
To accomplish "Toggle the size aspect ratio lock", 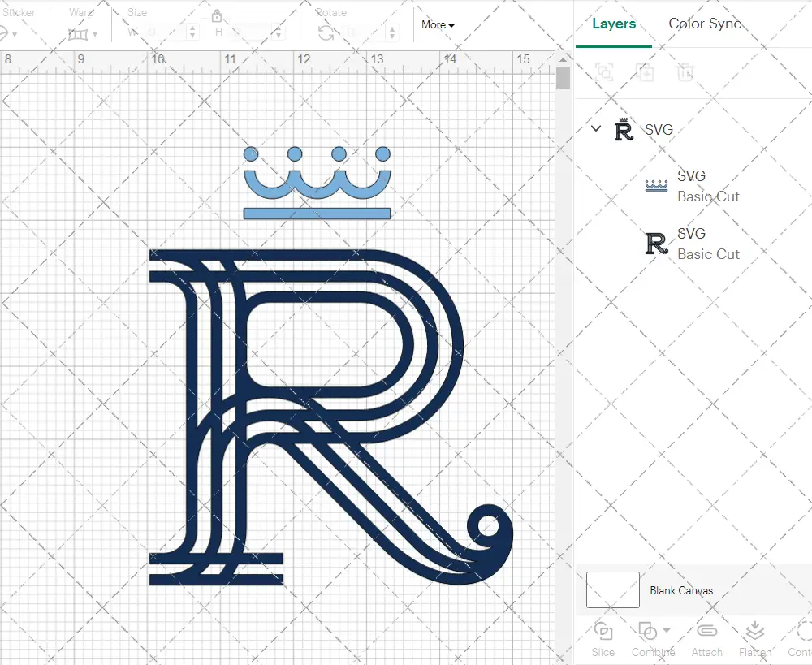I will click(x=217, y=16).
